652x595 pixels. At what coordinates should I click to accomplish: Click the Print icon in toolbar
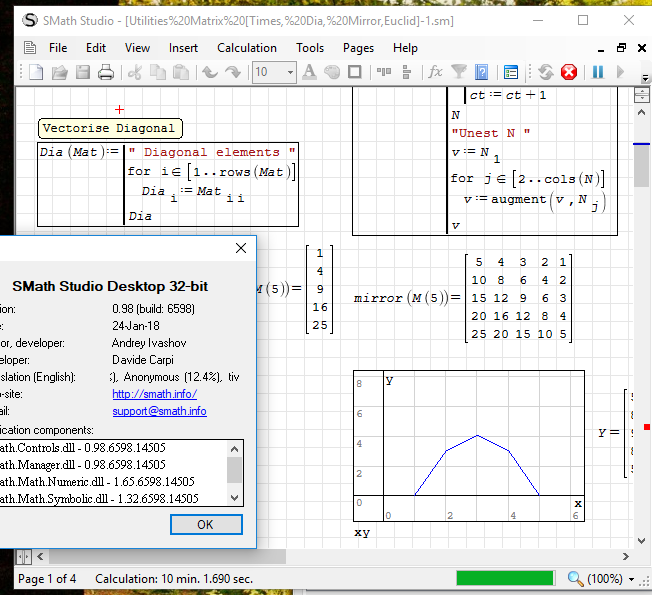[106, 72]
